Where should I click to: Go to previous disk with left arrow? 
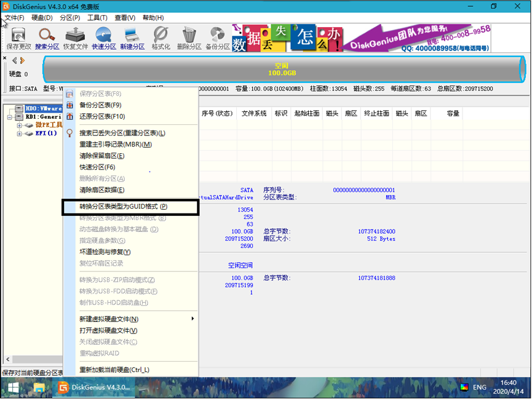tap(14, 60)
